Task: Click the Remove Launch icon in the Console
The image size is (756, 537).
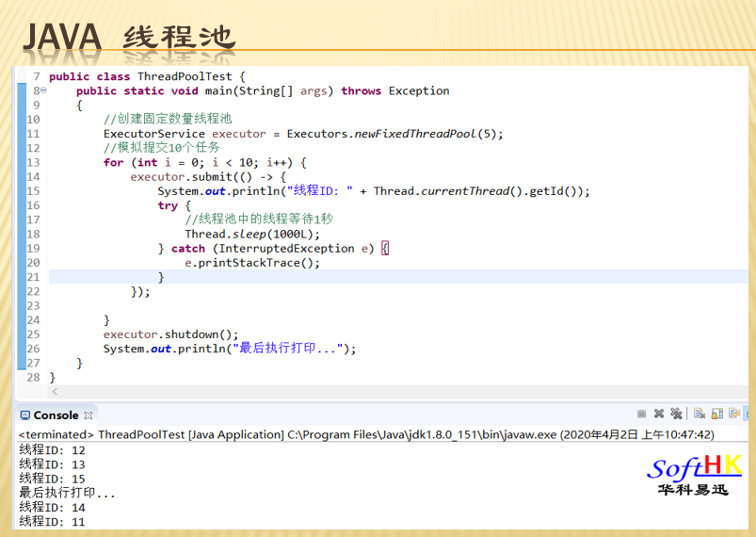Action: pyautogui.click(x=659, y=414)
